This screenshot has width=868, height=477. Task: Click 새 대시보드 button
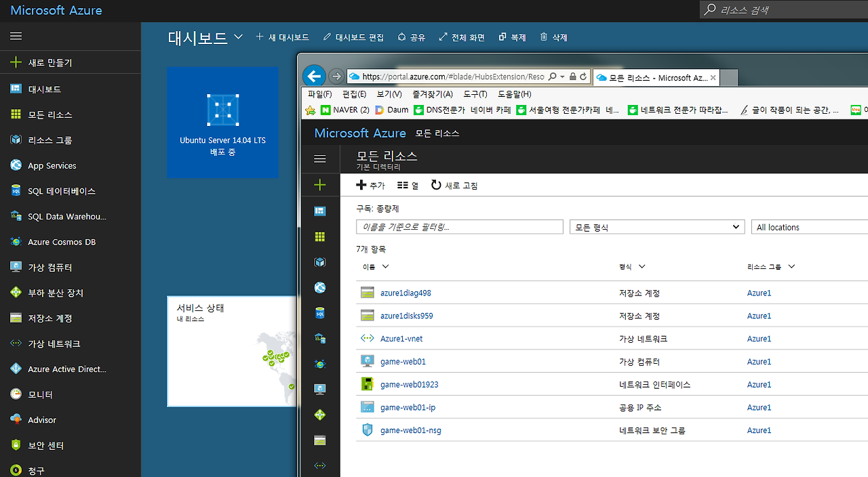(x=282, y=37)
